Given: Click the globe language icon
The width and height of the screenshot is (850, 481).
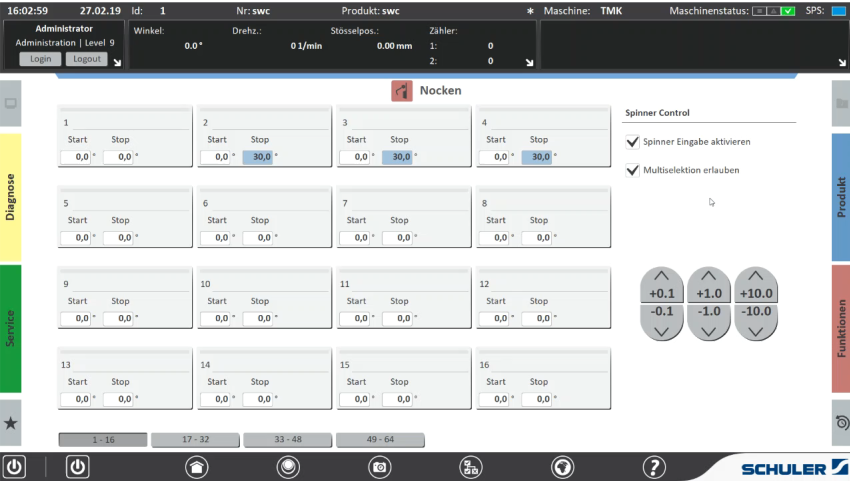Looking at the screenshot, I should pos(563,466).
